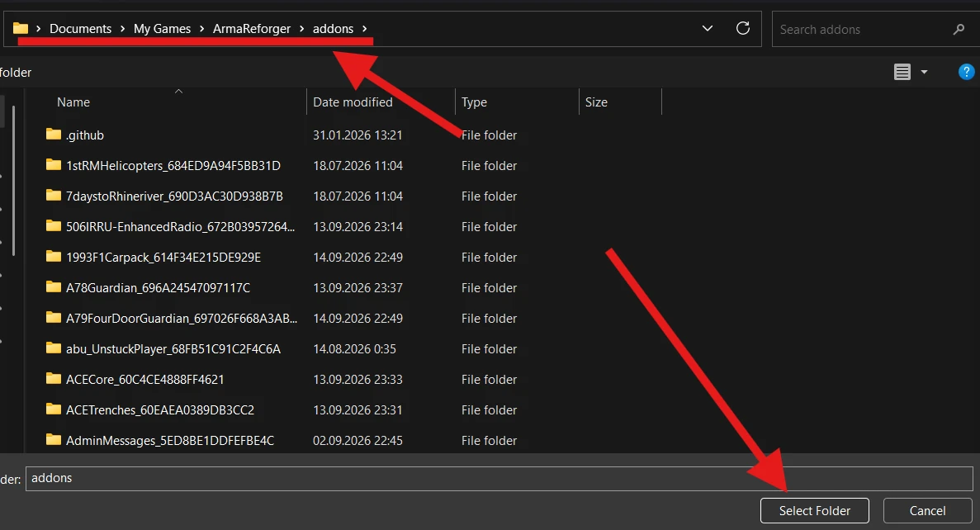Select 1993F1Carpack_614F34E215DE929E folder
The image size is (980, 530).
163,258
